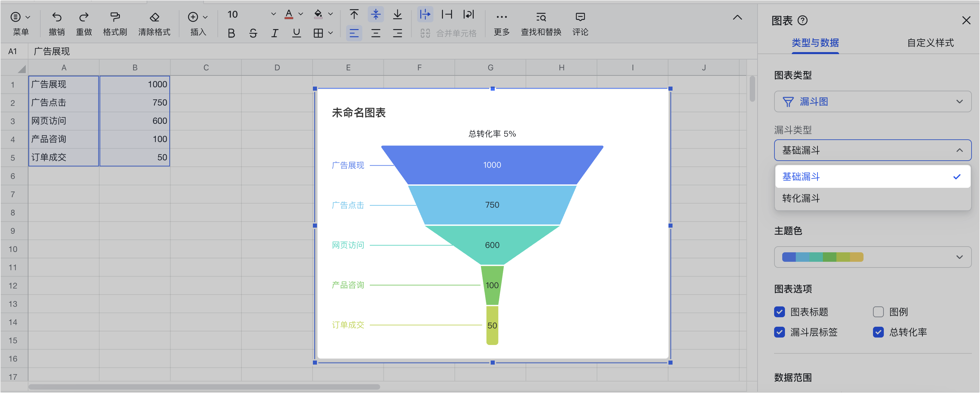The width and height of the screenshot is (980, 393).
Task: Open Find and Replace (查找和替换)
Action: tap(540, 17)
